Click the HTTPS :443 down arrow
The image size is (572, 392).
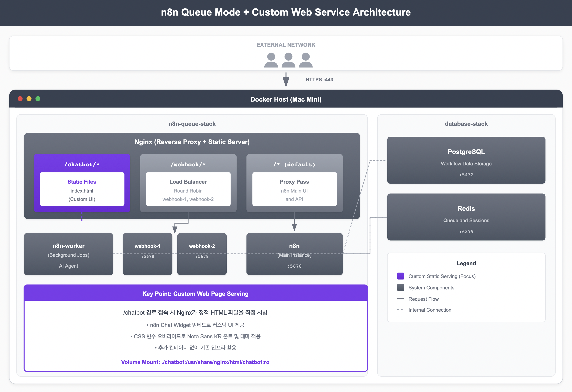(x=286, y=80)
